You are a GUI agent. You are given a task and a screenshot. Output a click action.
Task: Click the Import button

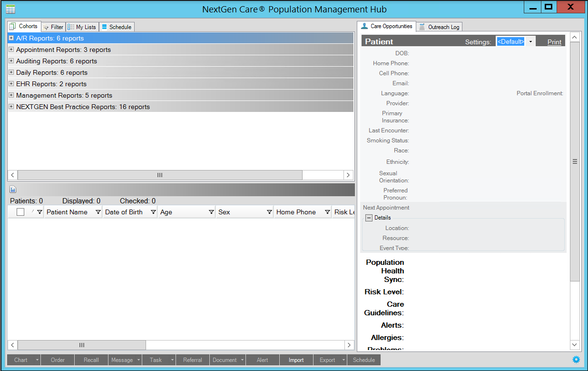point(296,360)
